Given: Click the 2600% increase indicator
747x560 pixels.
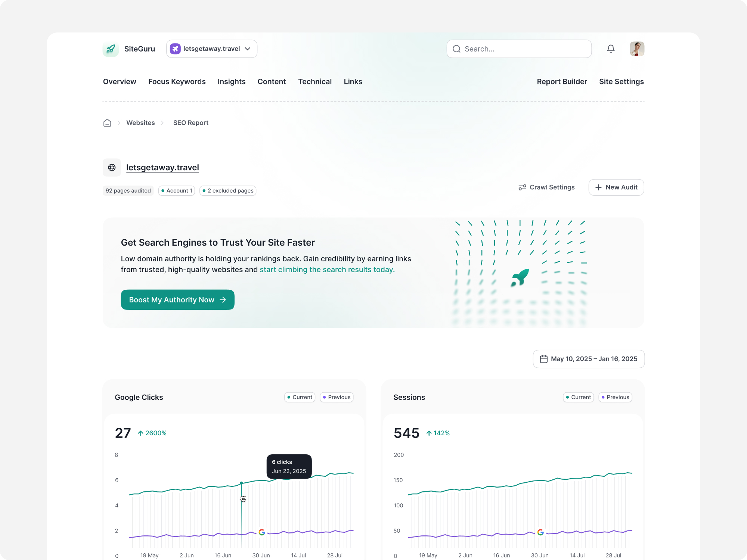Looking at the screenshot, I should point(152,433).
